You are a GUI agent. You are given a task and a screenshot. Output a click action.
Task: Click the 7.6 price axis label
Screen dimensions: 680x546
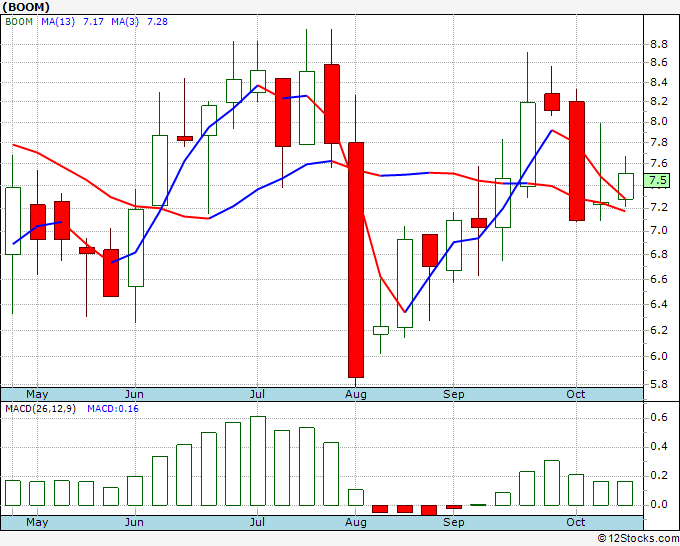[658, 163]
